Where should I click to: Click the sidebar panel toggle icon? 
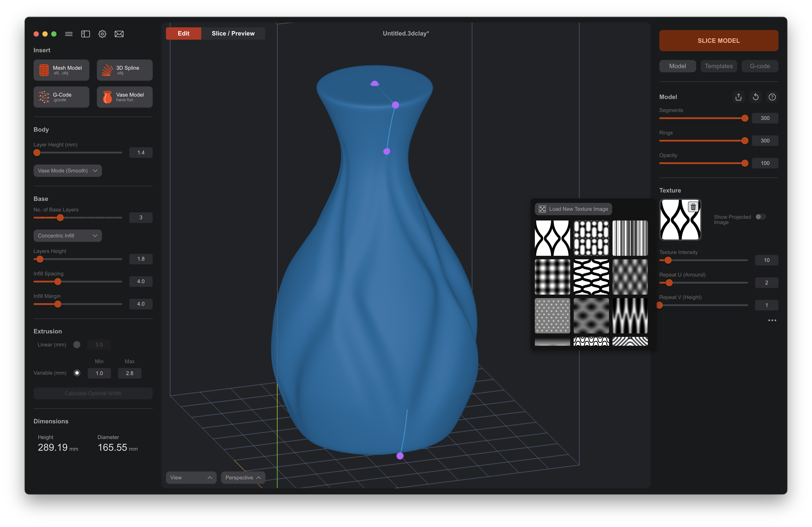(x=85, y=34)
